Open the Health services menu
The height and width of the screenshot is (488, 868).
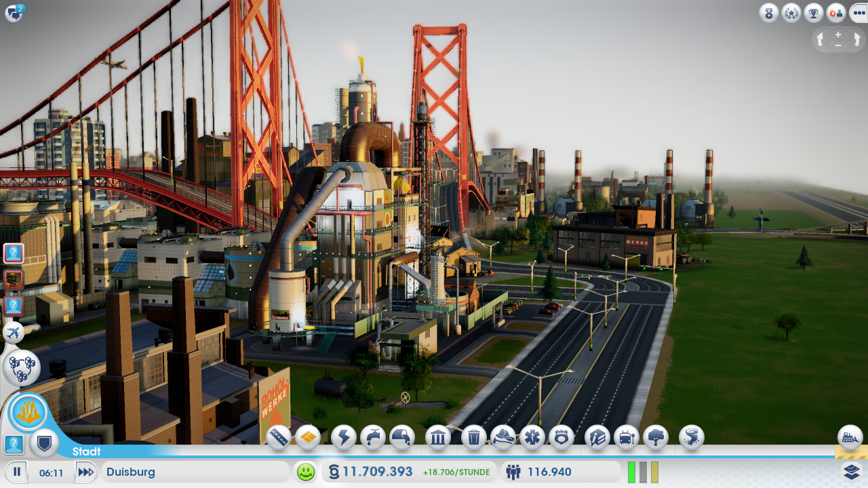point(532,438)
